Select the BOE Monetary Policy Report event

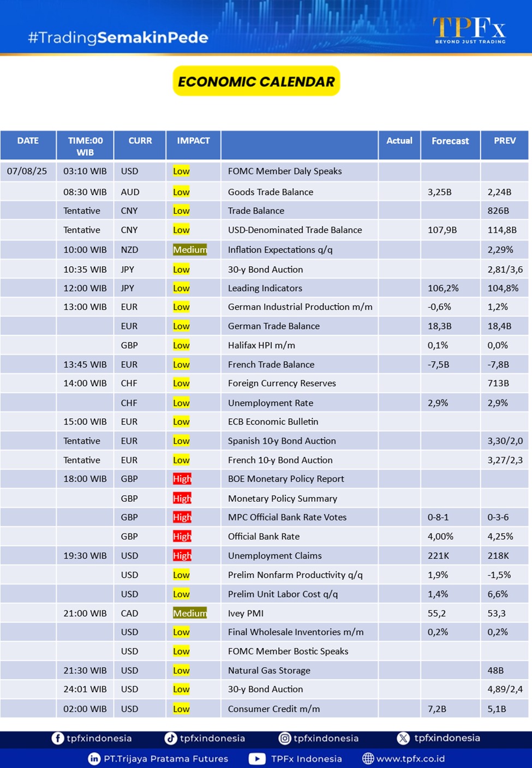tap(286, 479)
